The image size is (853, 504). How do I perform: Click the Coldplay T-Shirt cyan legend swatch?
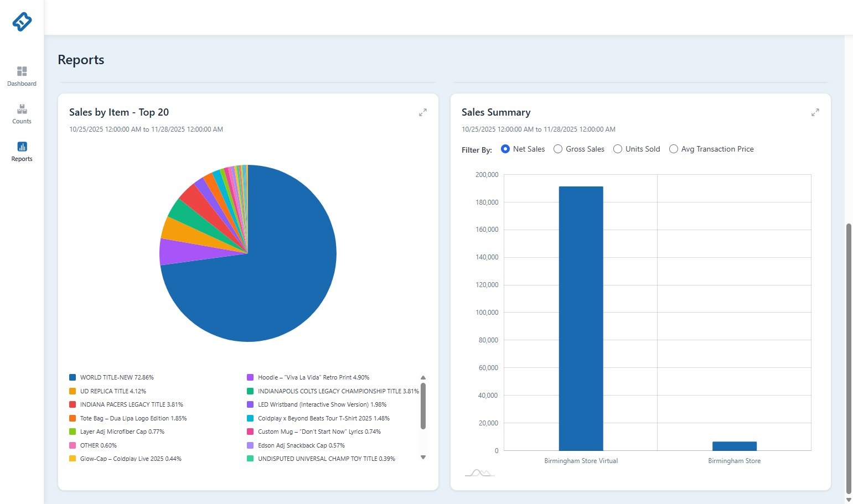click(250, 418)
